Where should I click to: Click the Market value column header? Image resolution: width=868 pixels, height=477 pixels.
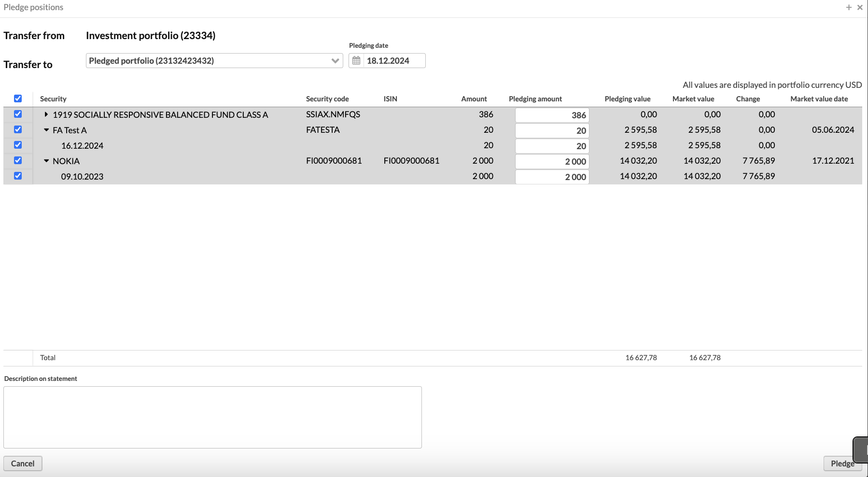[x=693, y=99]
